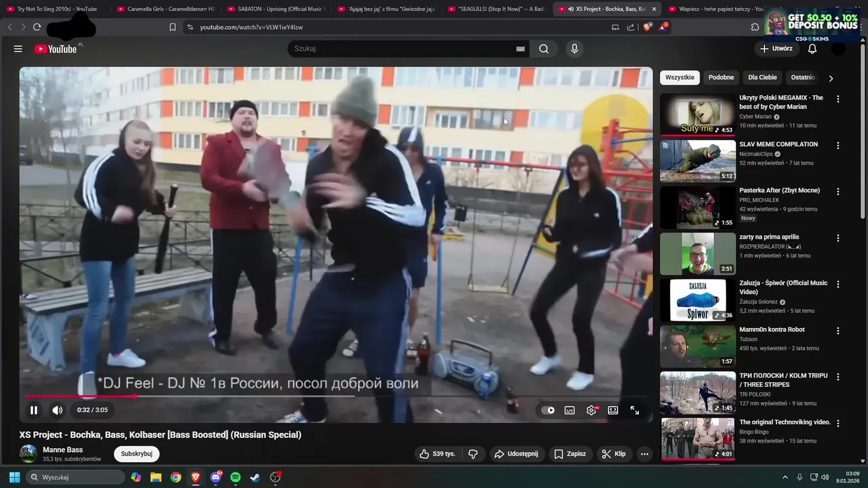Image resolution: width=868 pixels, height=488 pixels.
Task: Play SLAV MEME COMPILATION thumbnail
Action: click(x=698, y=161)
